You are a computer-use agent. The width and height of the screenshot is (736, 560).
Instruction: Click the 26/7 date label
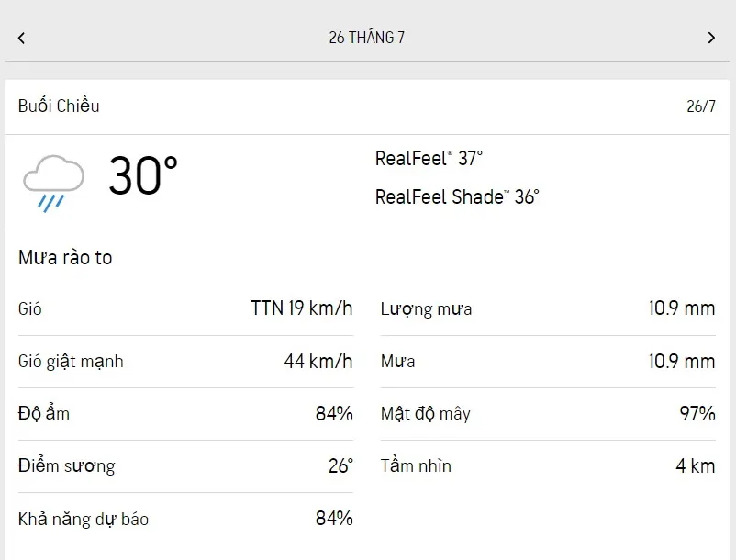pos(701,106)
